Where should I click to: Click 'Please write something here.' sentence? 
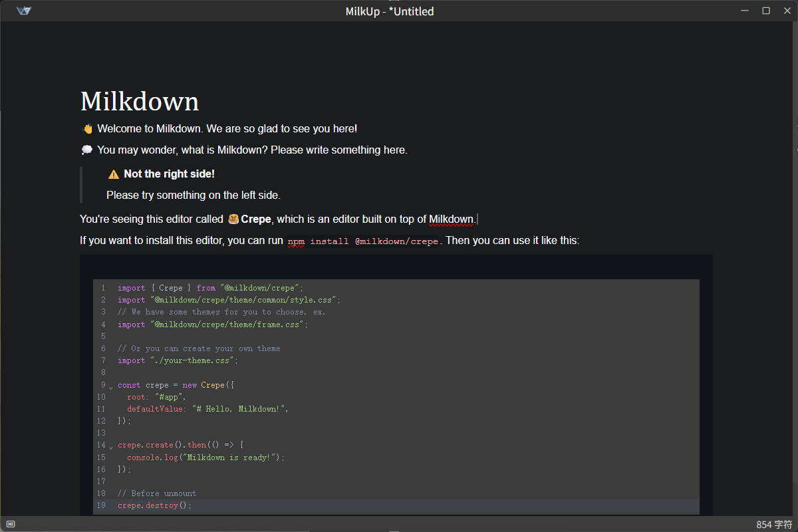[339, 150]
